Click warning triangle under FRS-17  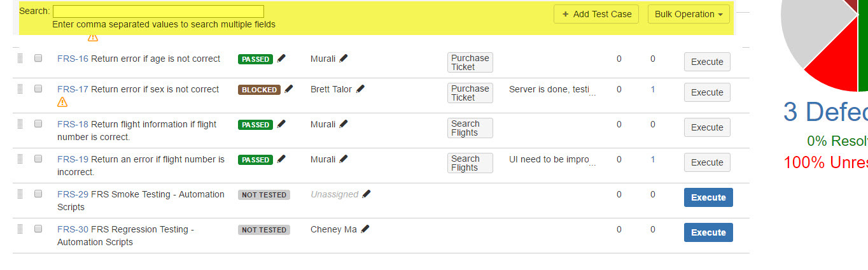[62, 102]
